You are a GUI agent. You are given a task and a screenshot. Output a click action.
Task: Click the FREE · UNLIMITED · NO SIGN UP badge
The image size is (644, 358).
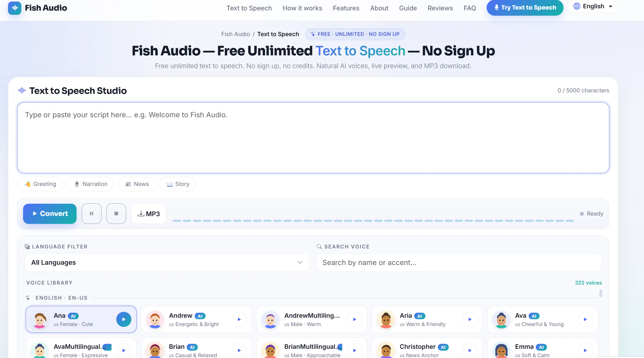(355, 34)
